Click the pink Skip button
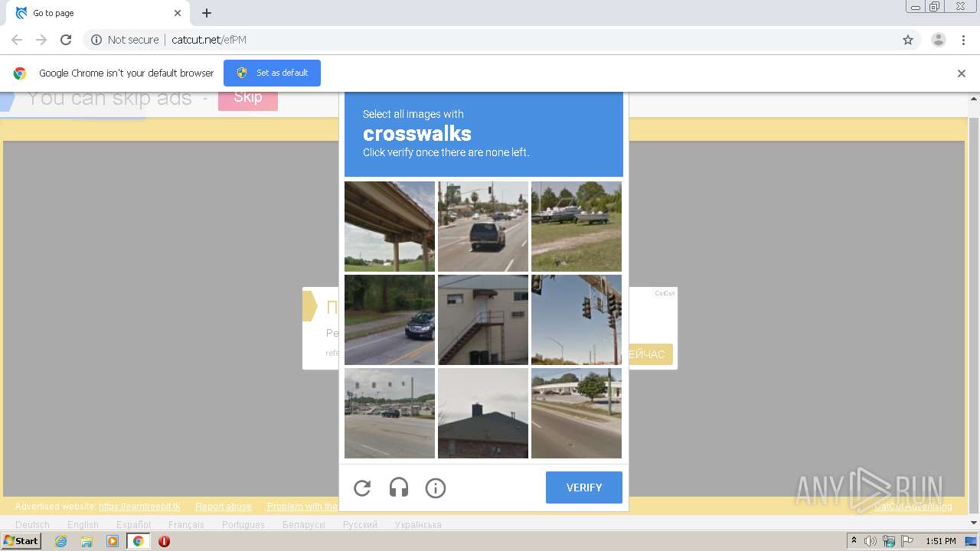 click(x=248, y=99)
